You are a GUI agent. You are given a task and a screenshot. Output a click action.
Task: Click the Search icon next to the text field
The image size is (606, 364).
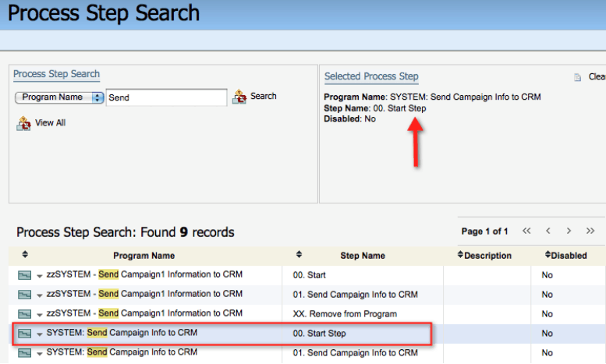[x=239, y=97]
